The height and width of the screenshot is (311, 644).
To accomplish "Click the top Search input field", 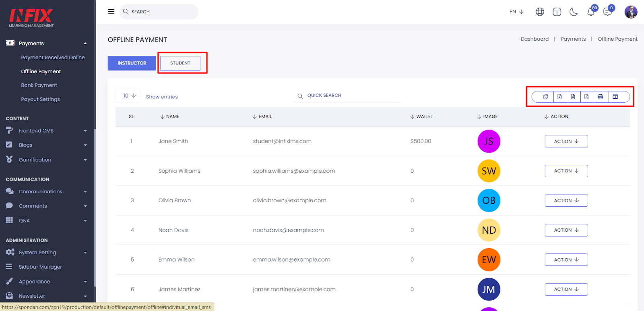I will click(159, 12).
